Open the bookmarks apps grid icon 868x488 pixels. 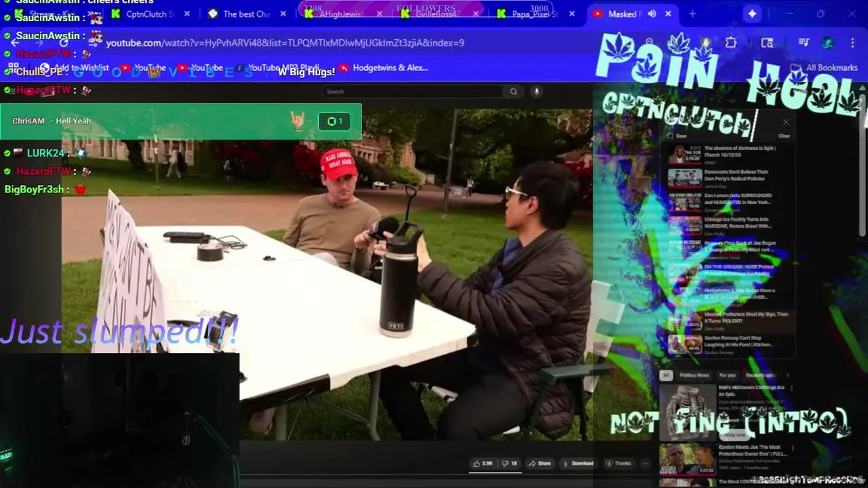pyautogui.click(x=13, y=68)
